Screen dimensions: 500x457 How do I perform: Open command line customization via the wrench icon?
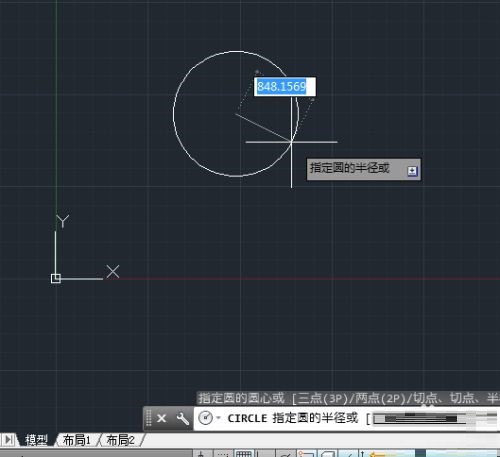182,418
